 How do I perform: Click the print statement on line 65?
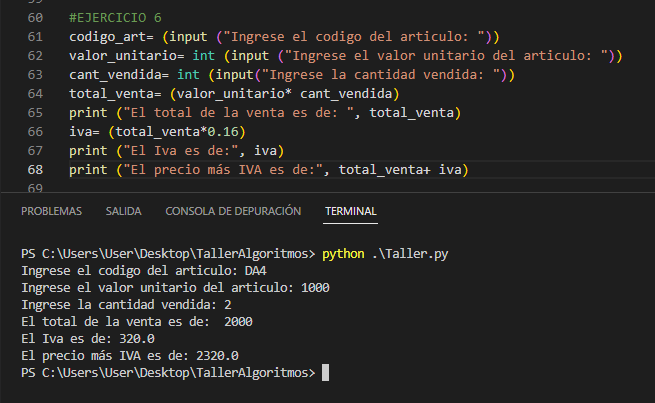coord(265,113)
